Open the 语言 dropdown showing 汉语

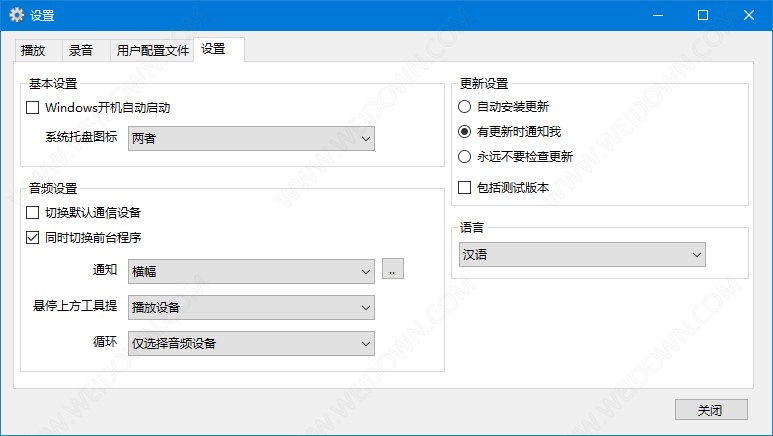tap(581, 255)
